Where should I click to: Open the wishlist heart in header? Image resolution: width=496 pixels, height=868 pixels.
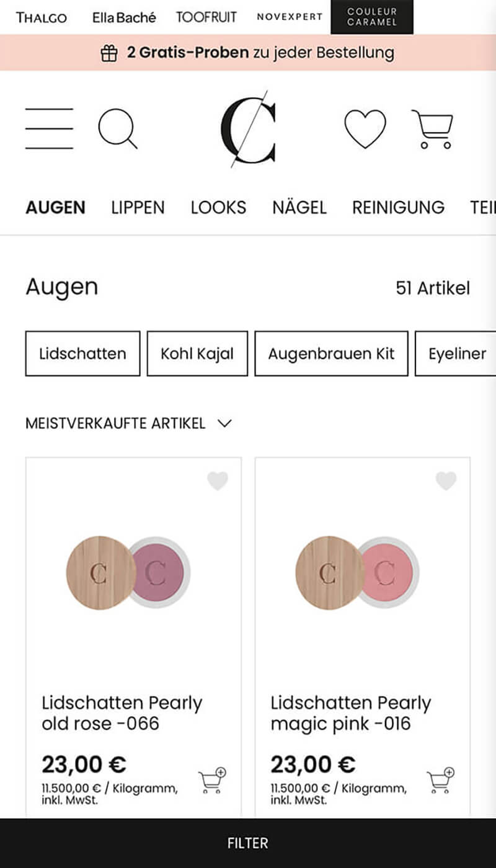click(365, 129)
